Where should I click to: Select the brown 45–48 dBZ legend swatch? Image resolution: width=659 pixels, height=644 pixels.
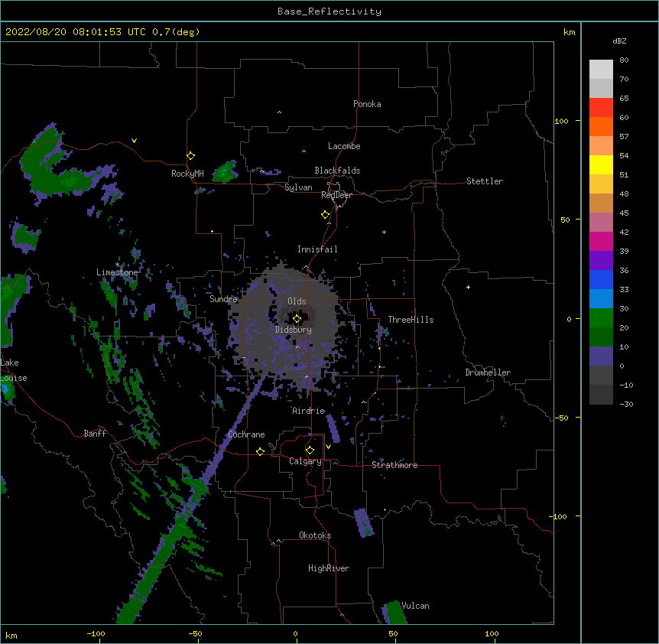[x=601, y=203]
